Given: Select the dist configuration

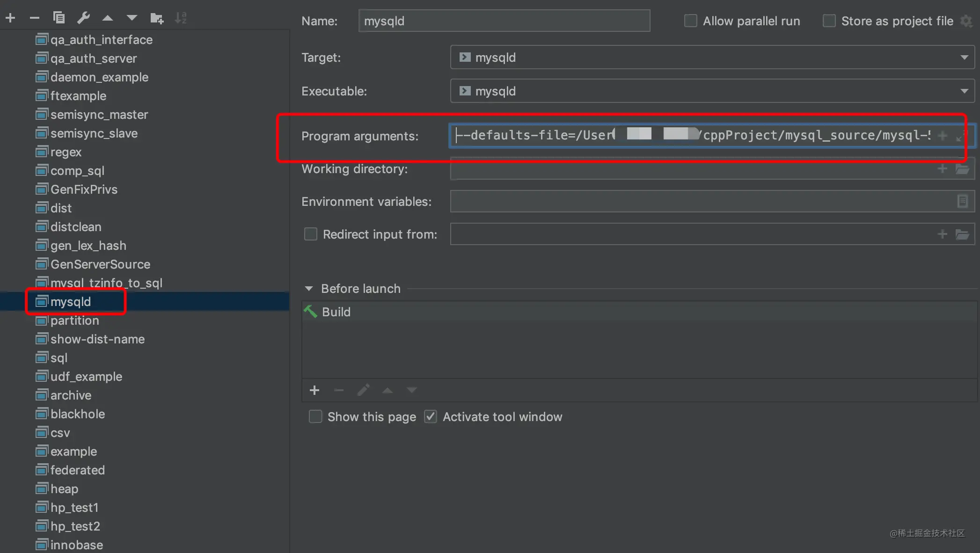Looking at the screenshot, I should click(61, 208).
